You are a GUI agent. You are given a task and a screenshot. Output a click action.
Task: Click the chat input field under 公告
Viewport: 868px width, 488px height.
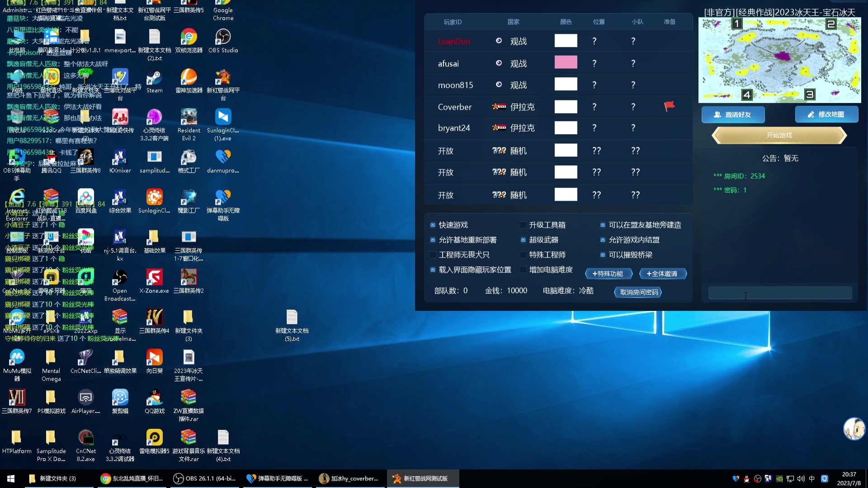[780, 293]
